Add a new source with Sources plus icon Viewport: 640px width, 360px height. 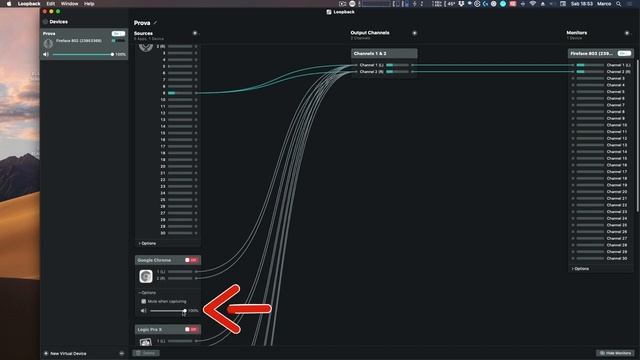click(195, 33)
